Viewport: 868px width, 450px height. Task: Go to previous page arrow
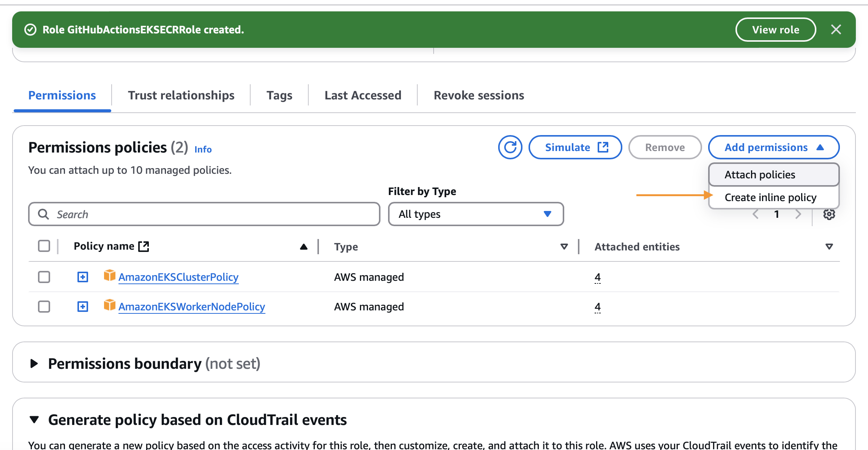click(x=756, y=214)
